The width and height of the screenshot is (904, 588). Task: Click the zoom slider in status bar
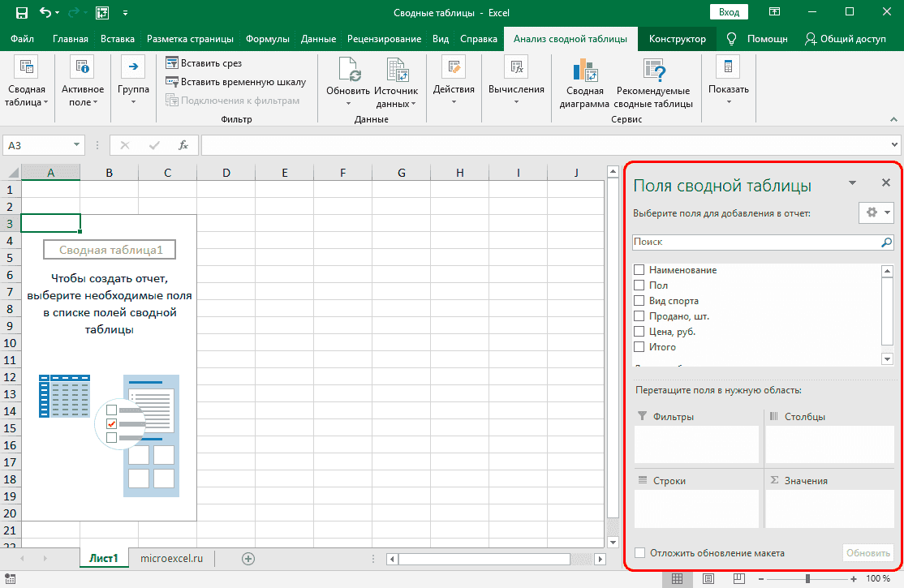click(807, 579)
